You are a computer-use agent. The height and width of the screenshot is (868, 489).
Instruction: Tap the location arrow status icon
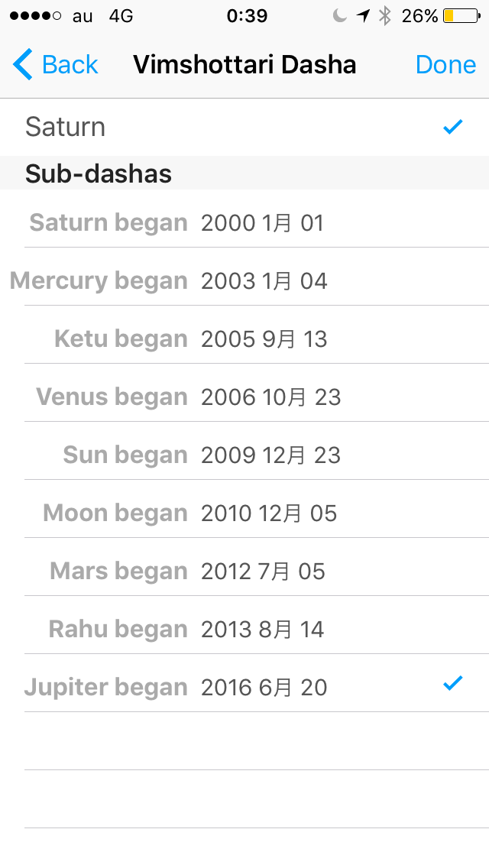tap(363, 16)
